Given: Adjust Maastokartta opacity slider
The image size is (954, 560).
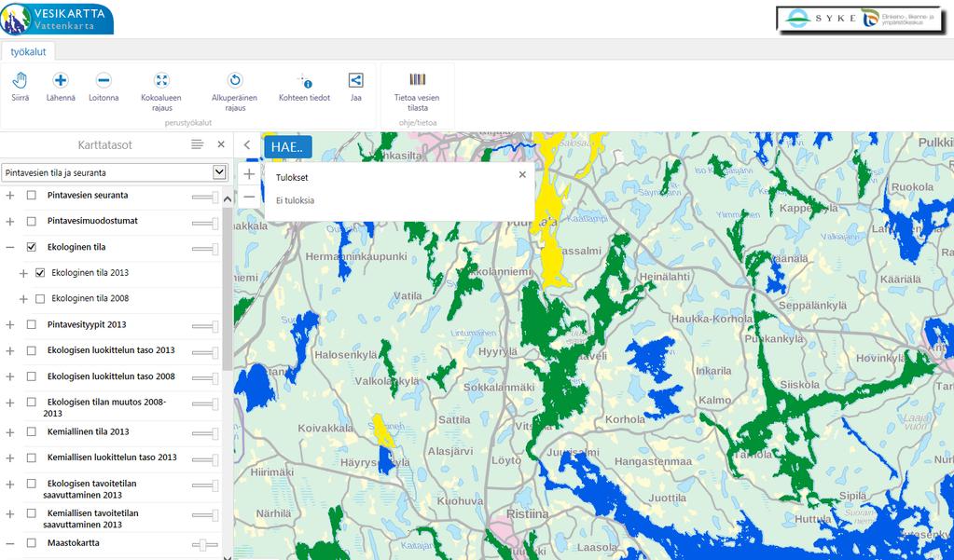Looking at the screenshot, I should pos(205,545).
